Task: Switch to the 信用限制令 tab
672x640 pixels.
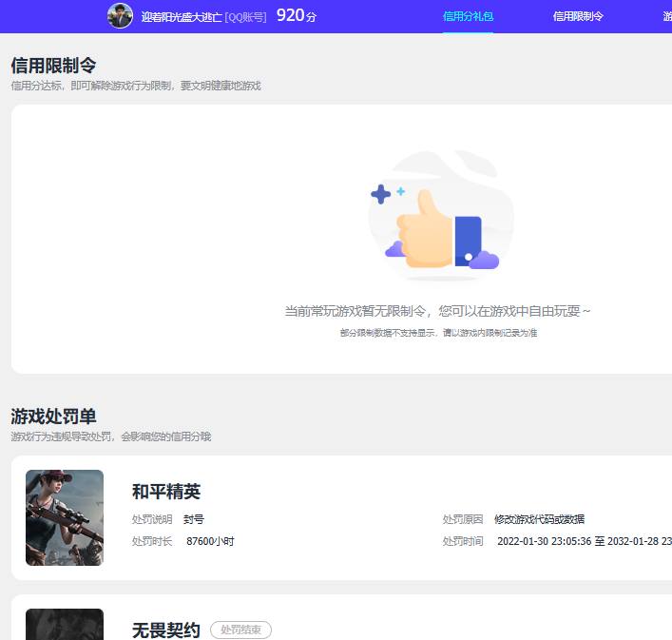Action: (x=578, y=16)
